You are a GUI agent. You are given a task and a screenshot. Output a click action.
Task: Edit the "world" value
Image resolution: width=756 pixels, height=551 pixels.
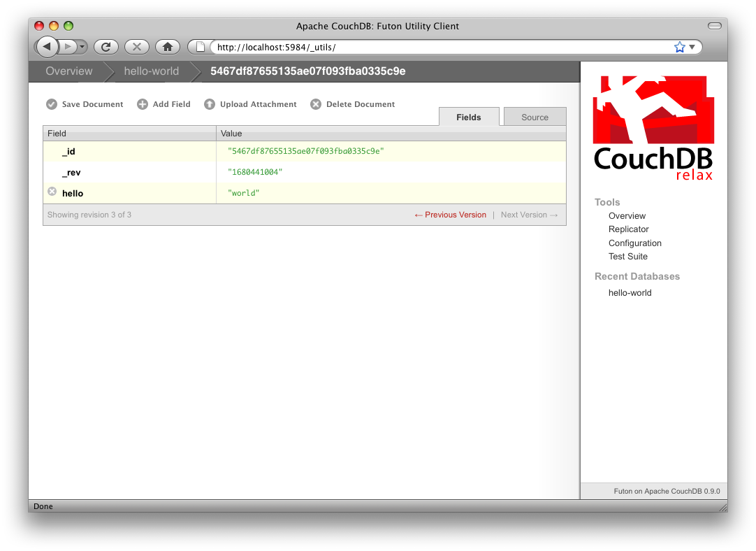point(243,193)
